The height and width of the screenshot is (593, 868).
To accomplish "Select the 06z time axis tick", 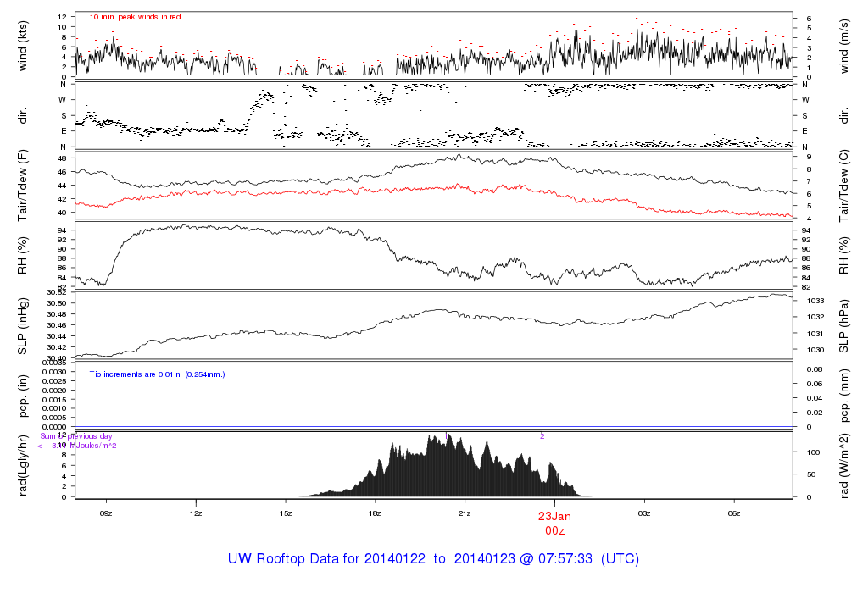I will coord(734,513).
